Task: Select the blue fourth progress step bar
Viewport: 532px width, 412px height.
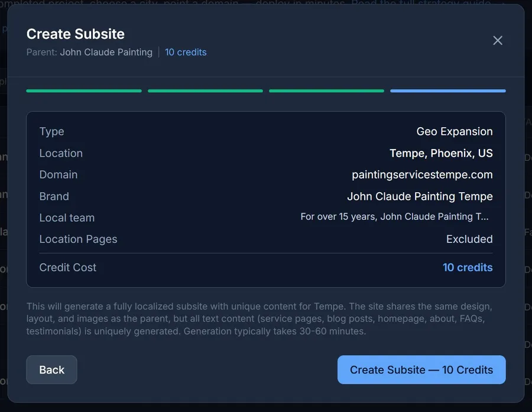Action: [x=447, y=91]
